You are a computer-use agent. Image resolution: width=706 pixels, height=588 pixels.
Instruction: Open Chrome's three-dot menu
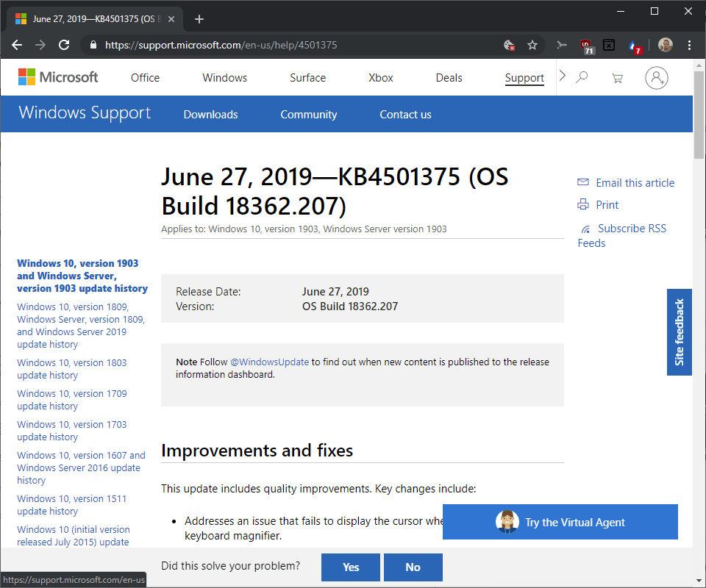click(689, 45)
